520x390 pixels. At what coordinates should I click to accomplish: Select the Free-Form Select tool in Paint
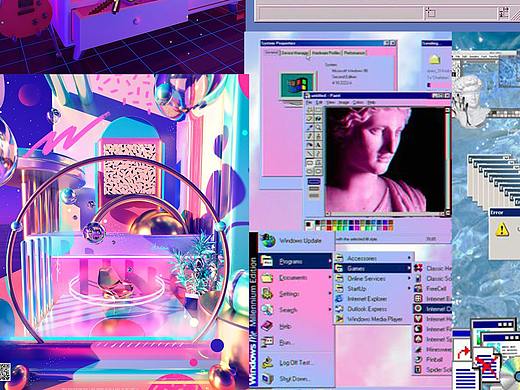310,110
